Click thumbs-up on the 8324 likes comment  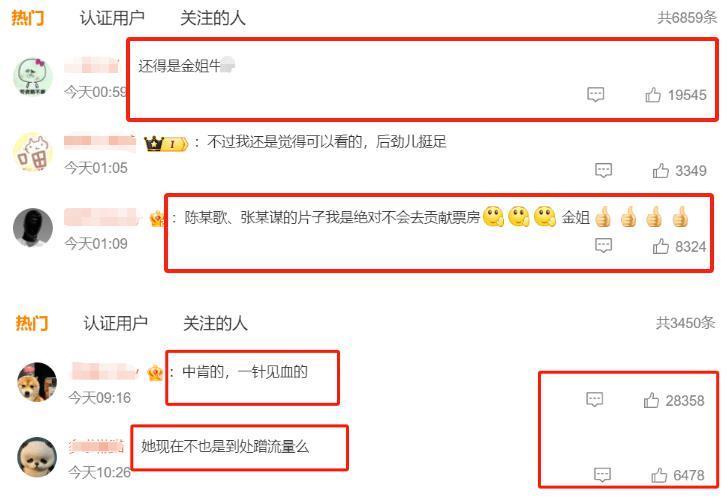pyautogui.click(x=661, y=246)
